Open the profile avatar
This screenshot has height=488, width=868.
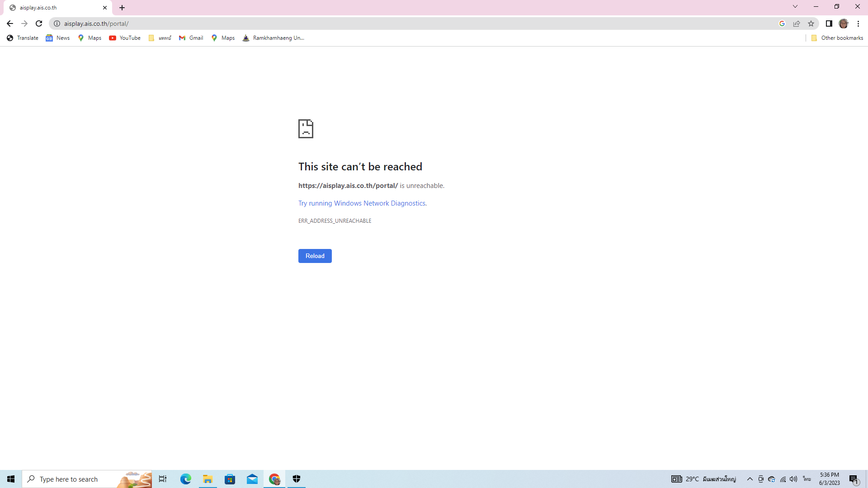point(844,23)
